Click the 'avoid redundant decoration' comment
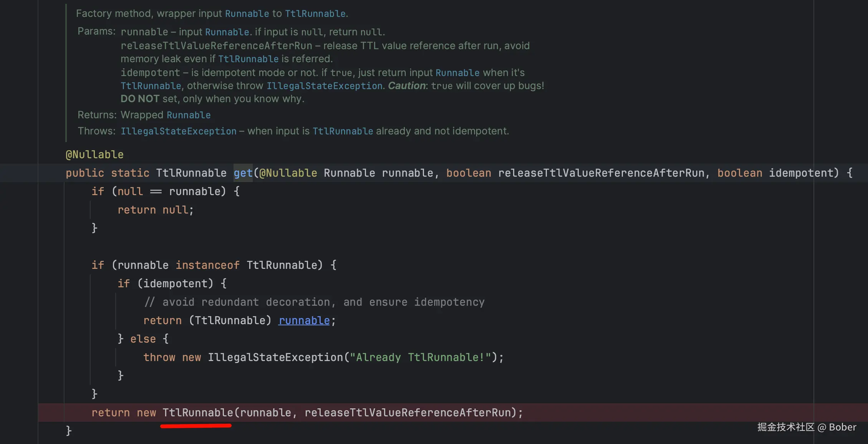The width and height of the screenshot is (868, 444). pyautogui.click(x=314, y=302)
